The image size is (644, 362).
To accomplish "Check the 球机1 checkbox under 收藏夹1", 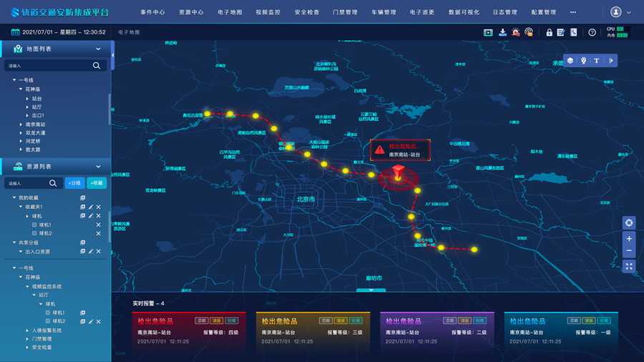I will [34, 225].
